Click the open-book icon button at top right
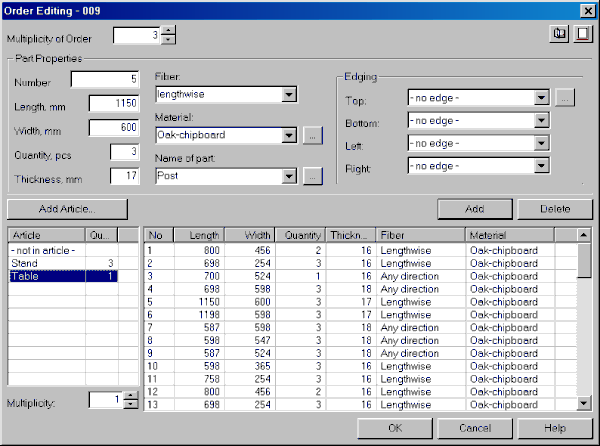The width and height of the screenshot is (600, 446). [x=559, y=34]
